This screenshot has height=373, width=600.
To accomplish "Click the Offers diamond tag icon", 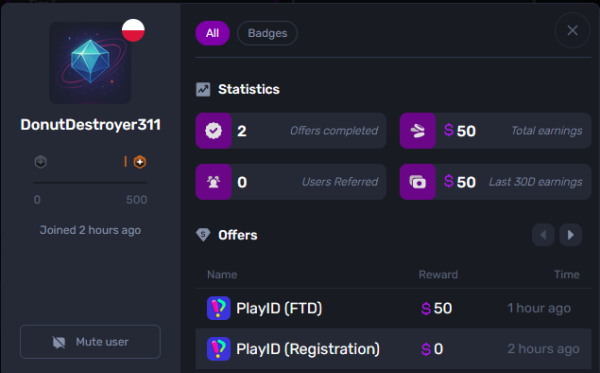I will pyautogui.click(x=203, y=235).
